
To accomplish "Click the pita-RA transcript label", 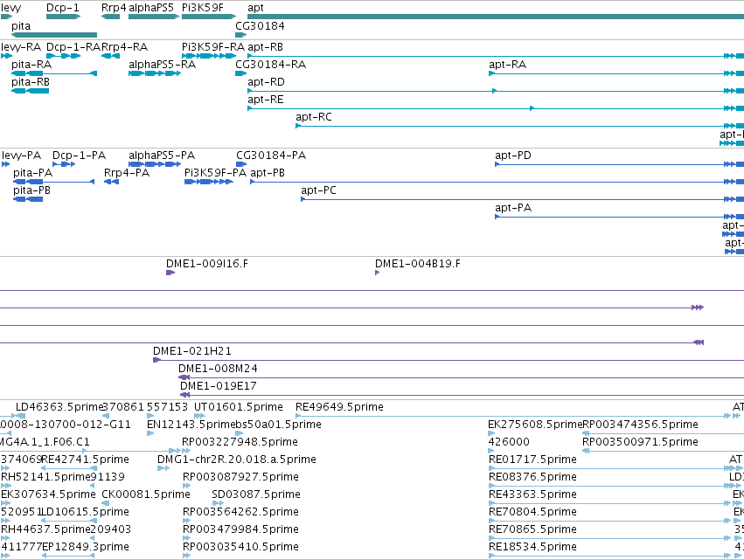I will (x=31, y=65).
